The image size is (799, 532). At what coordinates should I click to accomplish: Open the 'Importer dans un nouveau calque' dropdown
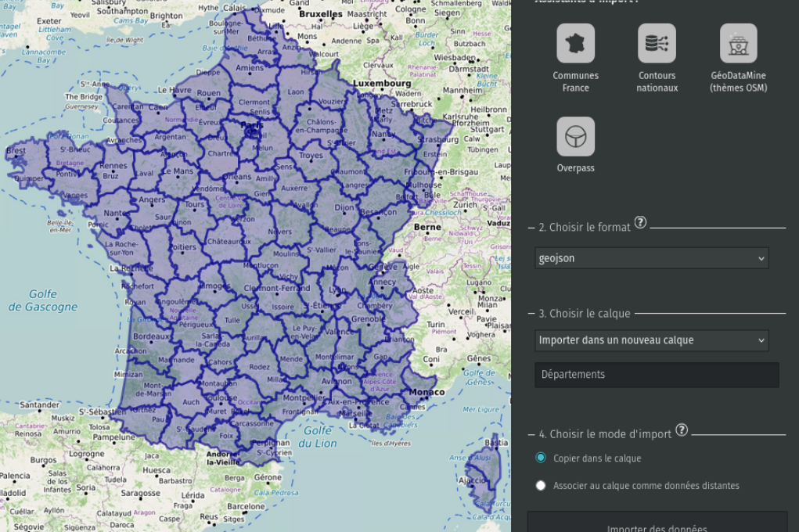coord(651,340)
